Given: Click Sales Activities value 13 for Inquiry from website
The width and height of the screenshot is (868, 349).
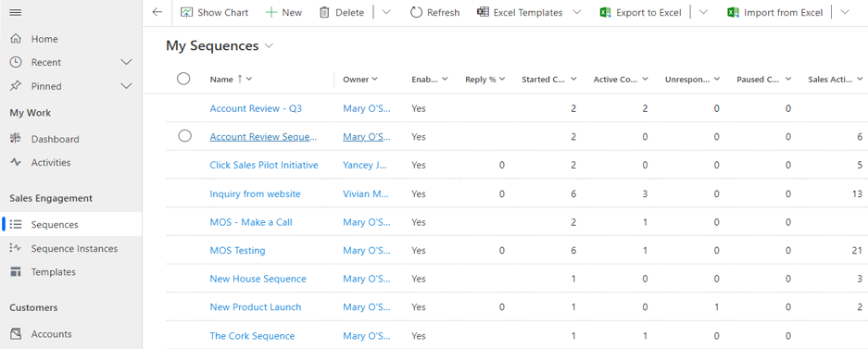Looking at the screenshot, I should click(x=858, y=193).
